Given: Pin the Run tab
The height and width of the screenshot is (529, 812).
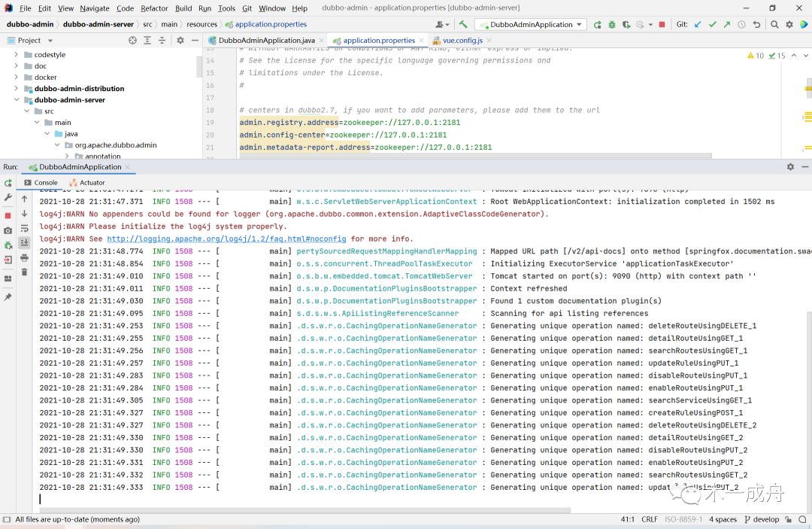Looking at the screenshot, I should (8, 297).
